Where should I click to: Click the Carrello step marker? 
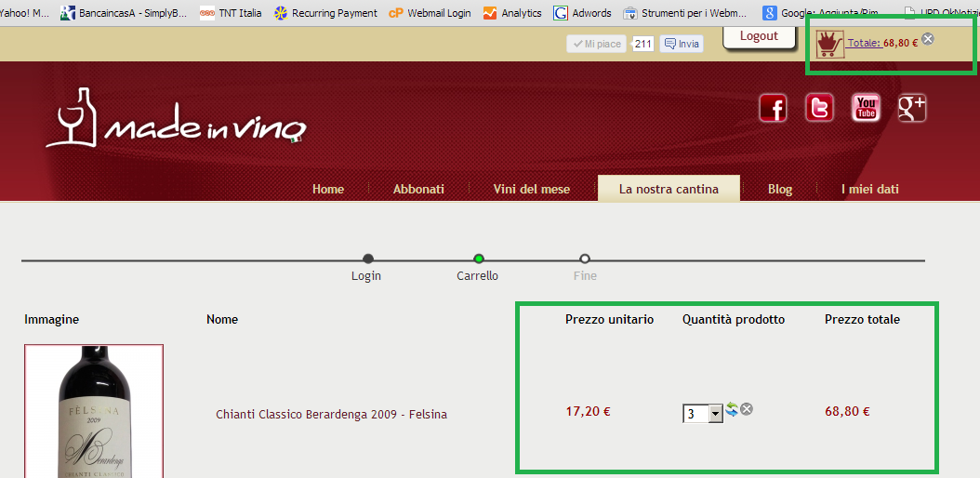coord(479,259)
